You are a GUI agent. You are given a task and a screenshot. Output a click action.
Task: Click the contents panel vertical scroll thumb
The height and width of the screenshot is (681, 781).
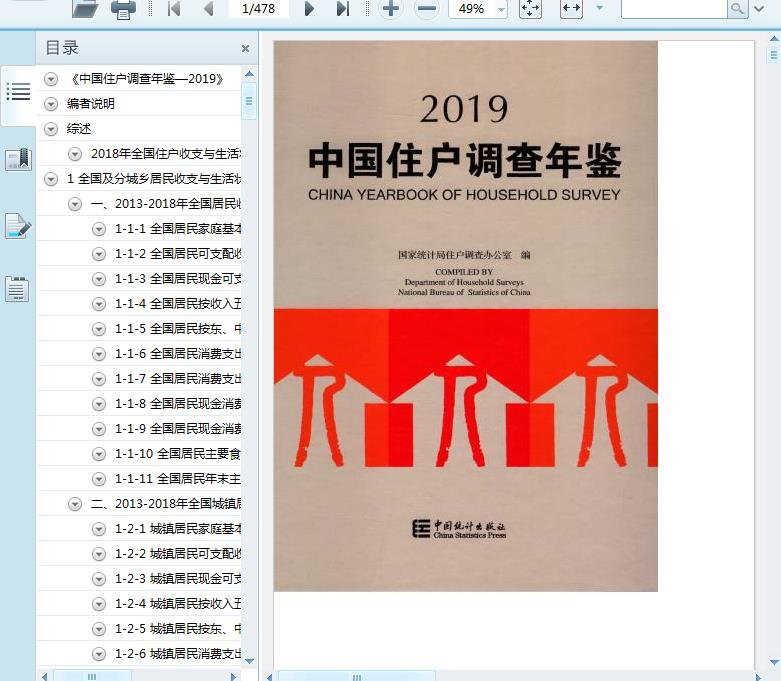pyautogui.click(x=249, y=101)
